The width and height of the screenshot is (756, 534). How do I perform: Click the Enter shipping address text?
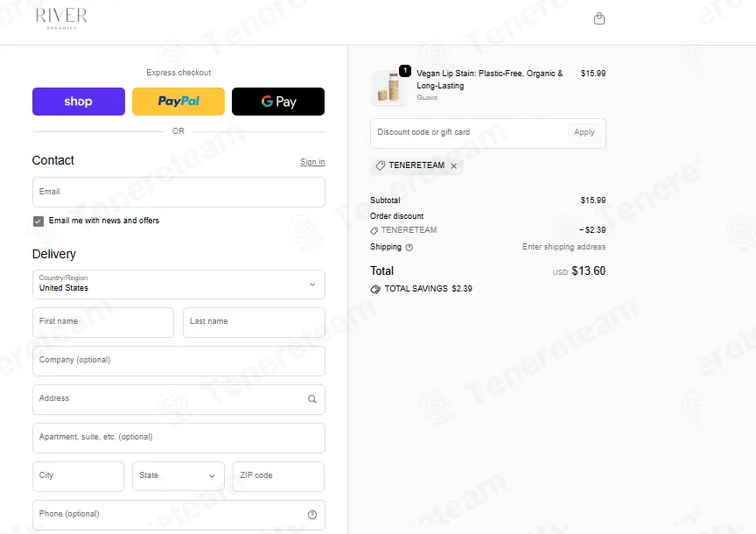pyautogui.click(x=563, y=247)
